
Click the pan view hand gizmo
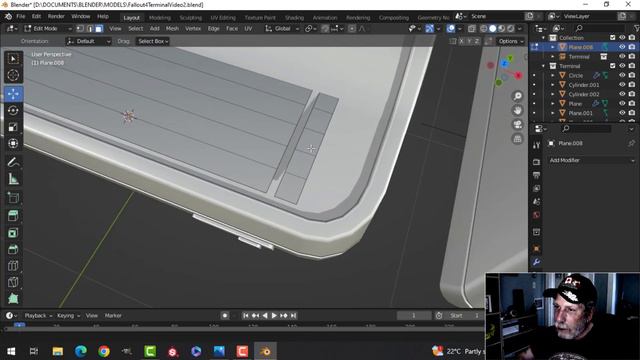coord(518,110)
